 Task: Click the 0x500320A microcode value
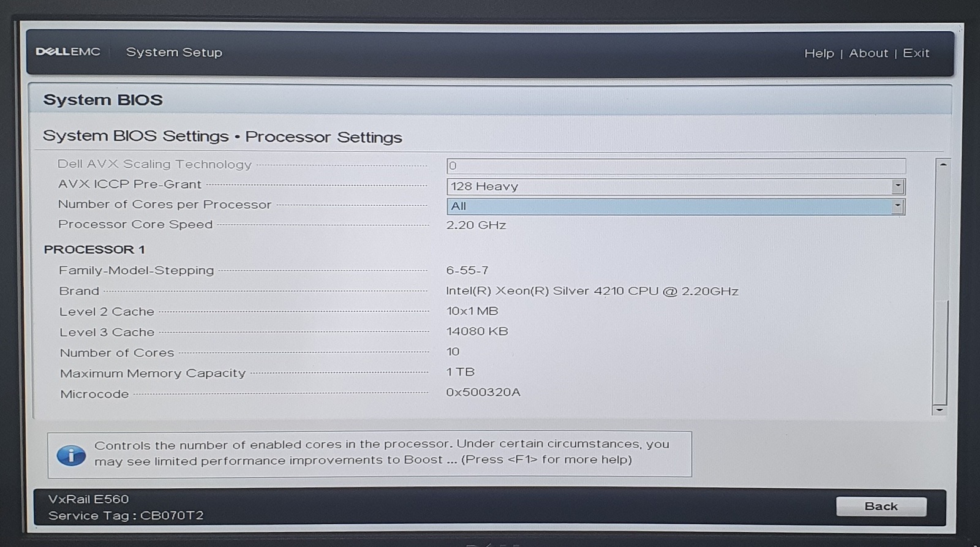pos(483,392)
